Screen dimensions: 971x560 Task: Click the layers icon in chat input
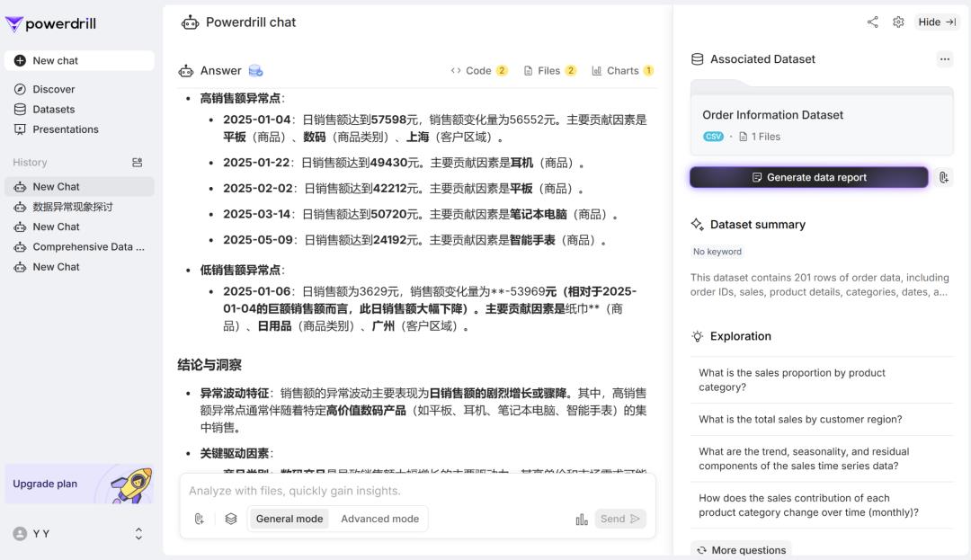(231, 519)
